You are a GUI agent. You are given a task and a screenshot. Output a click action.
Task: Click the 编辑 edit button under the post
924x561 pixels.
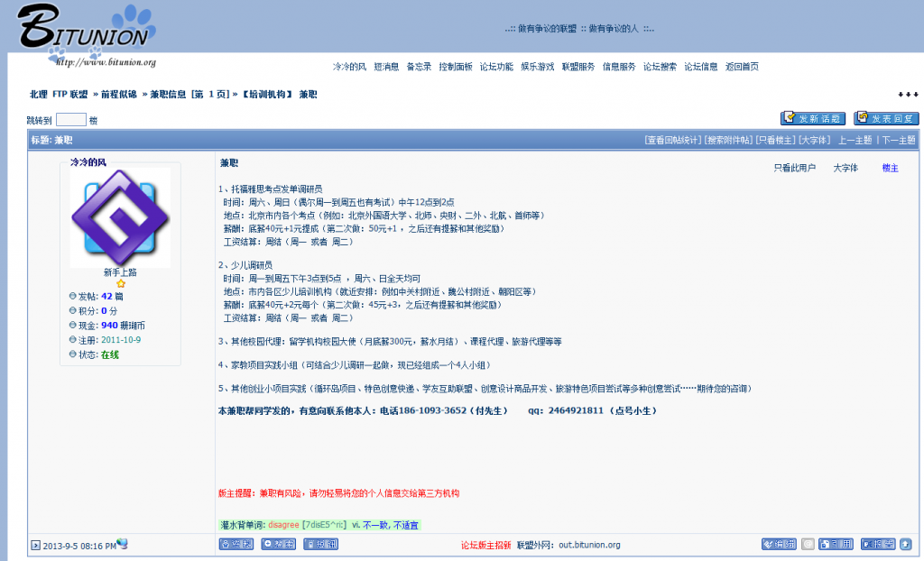779,544
